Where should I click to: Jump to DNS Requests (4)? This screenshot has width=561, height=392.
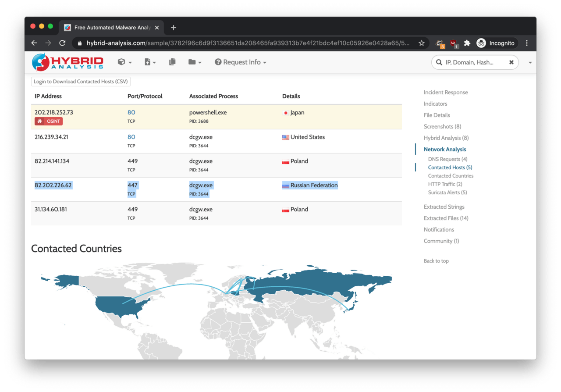tap(448, 159)
